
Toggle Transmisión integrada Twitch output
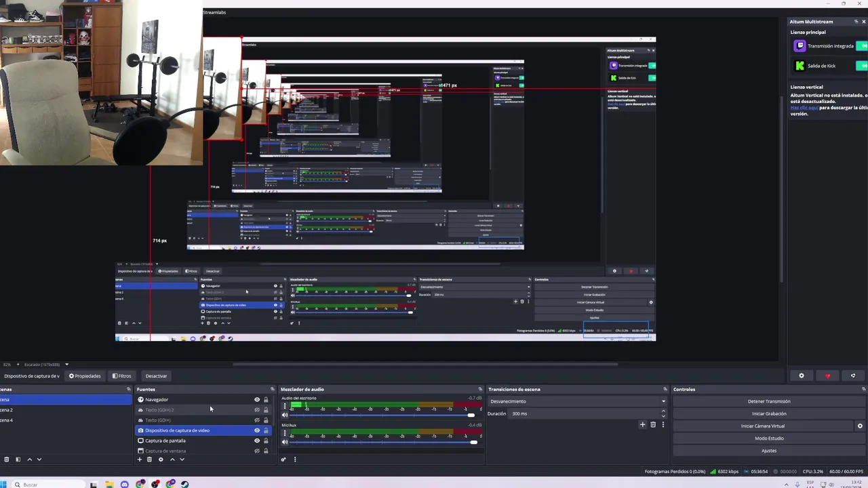click(x=863, y=46)
